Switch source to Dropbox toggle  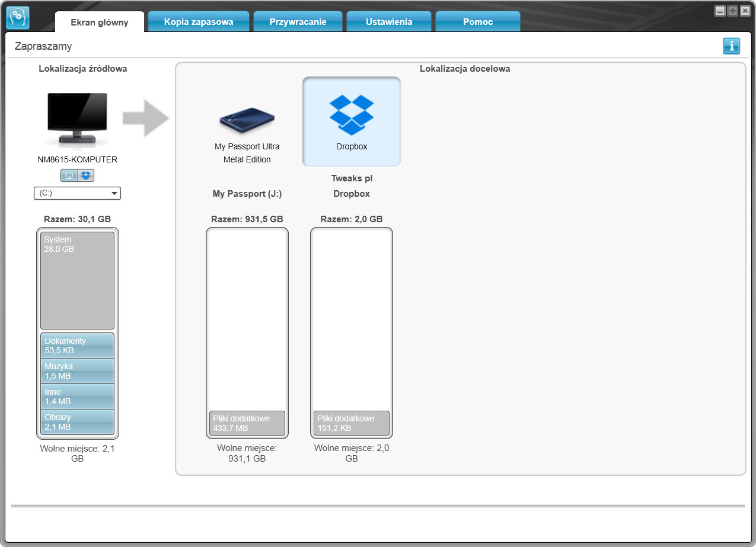click(x=86, y=175)
